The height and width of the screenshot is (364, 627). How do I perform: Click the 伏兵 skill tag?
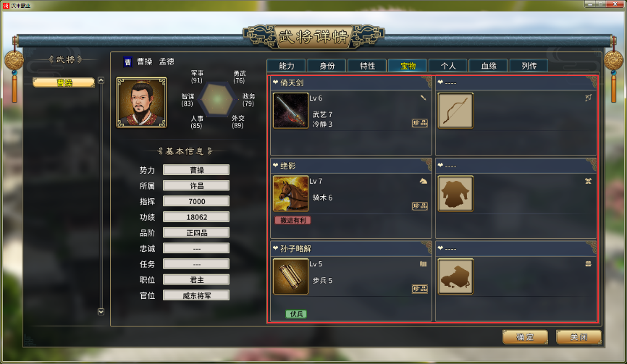pyautogui.click(x=296, y=314)
